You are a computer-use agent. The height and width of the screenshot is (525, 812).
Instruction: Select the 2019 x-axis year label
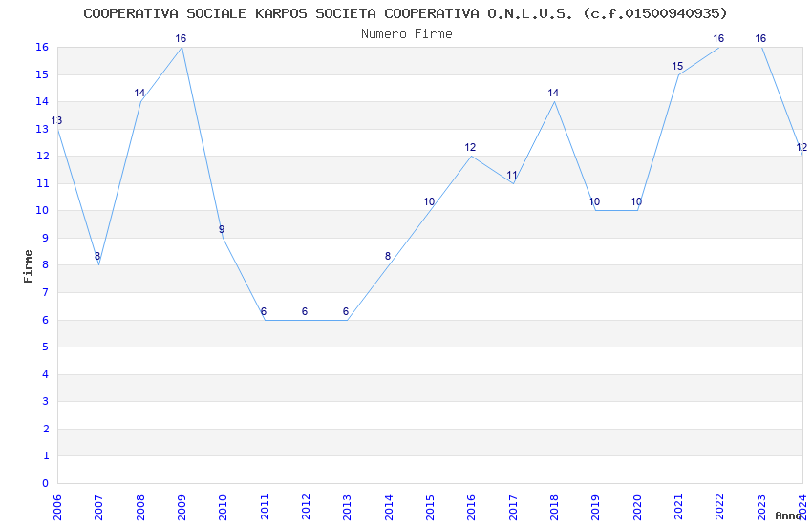click(x=595, y=508)
